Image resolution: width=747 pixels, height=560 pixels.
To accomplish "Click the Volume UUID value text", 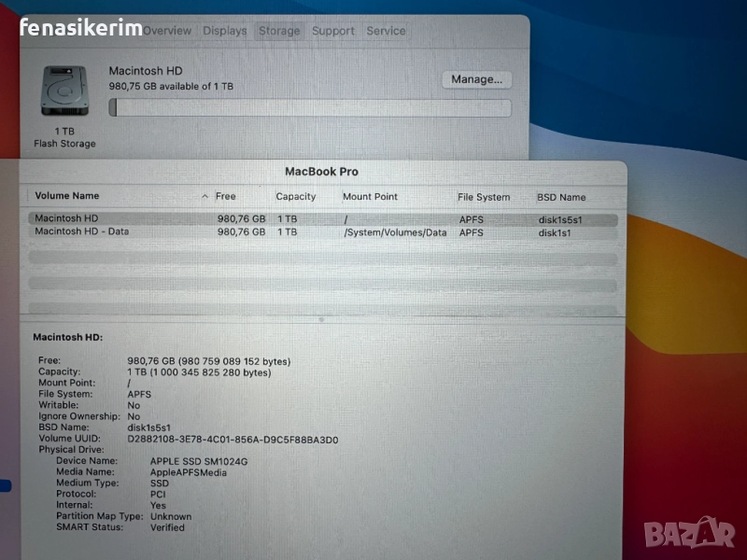I will 233,440.
